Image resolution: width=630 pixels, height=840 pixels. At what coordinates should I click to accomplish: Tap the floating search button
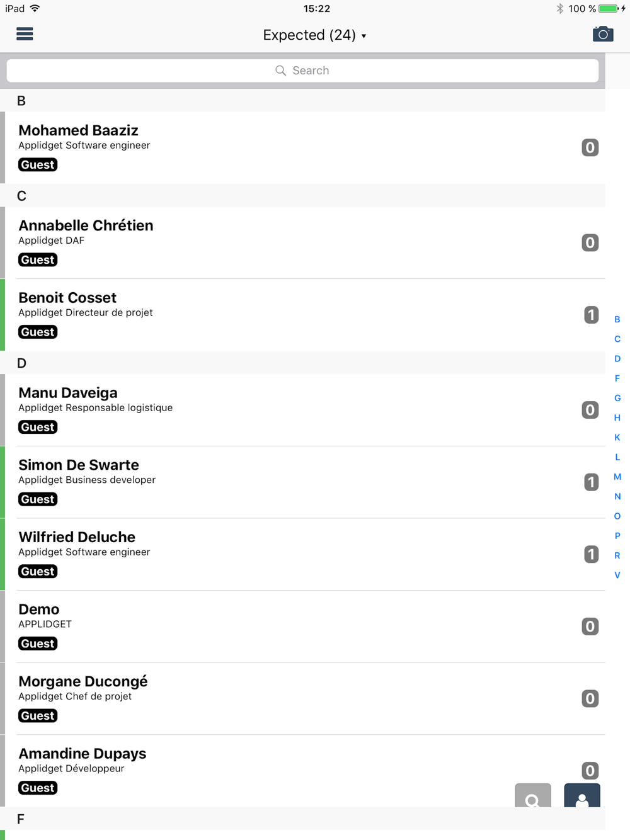coord(533,795)
